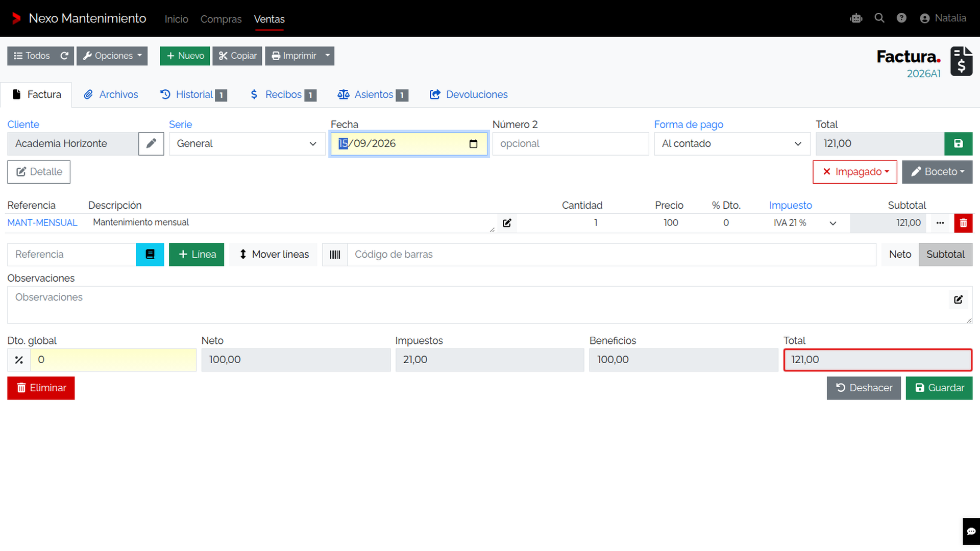Expand the Impagado status dropdown
Viewport: 980px width, 551px height.
pos(855,172)
